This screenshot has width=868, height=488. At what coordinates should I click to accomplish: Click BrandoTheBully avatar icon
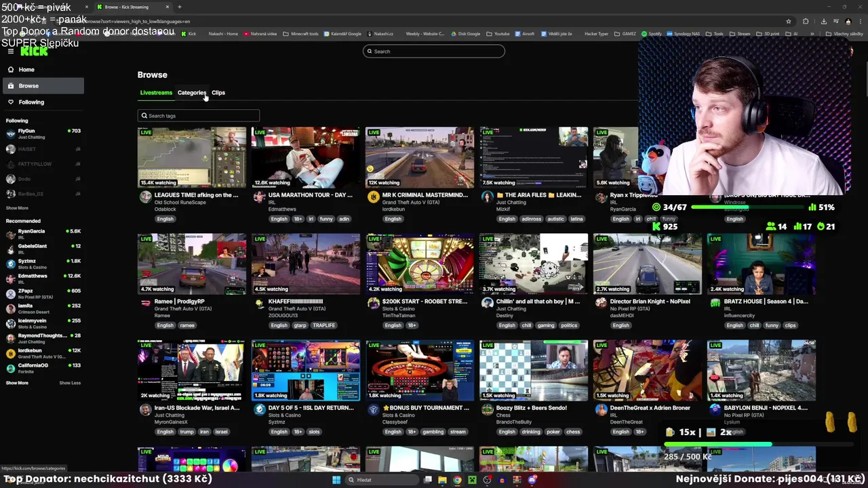[487, 409]
